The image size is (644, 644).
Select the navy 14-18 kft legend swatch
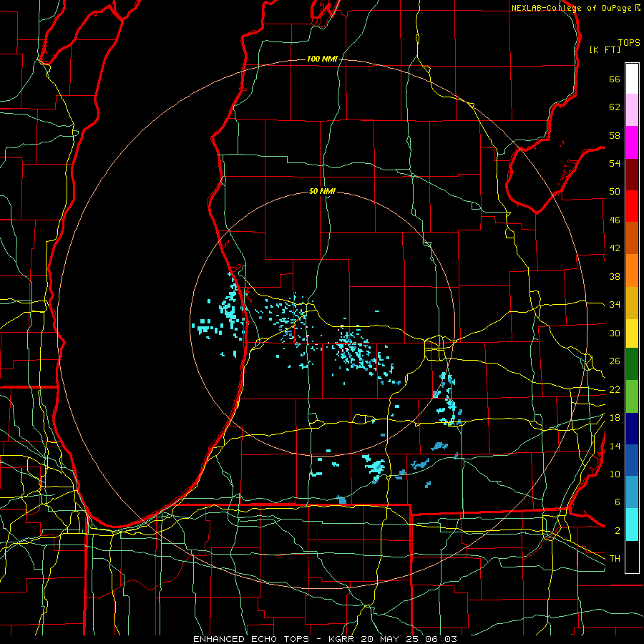[x=632, y=429]
